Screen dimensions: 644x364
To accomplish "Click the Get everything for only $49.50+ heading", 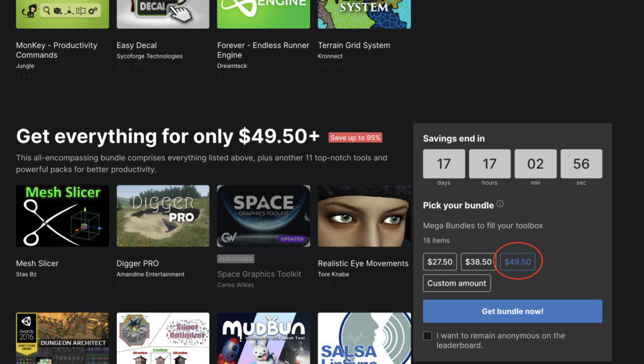I will click(x=167, y=136).
